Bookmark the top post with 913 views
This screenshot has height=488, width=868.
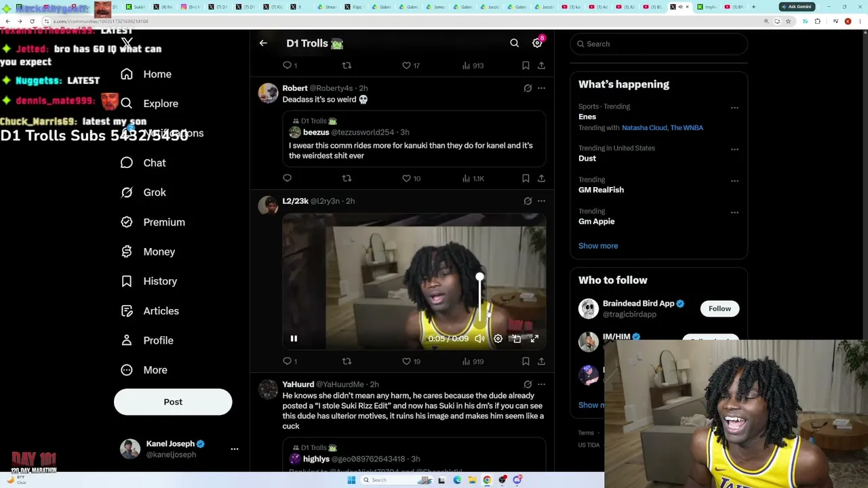[x=526, y=66]
